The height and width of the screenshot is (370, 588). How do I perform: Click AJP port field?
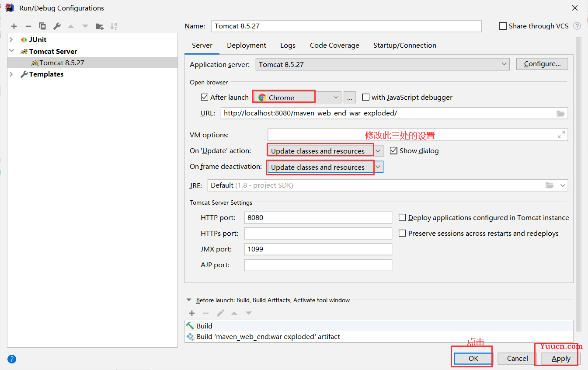pyautogui.click(x=318, y=265)
